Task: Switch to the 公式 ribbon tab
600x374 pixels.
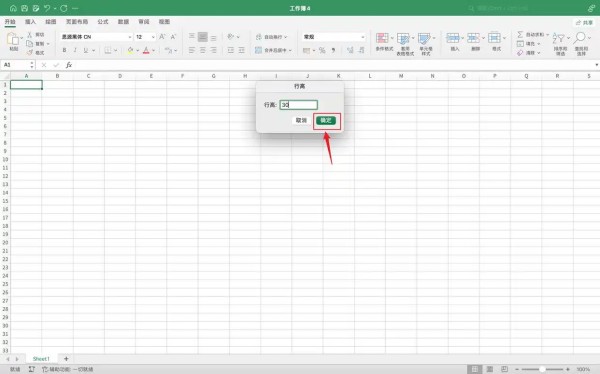Action: [x=103, y=22]
